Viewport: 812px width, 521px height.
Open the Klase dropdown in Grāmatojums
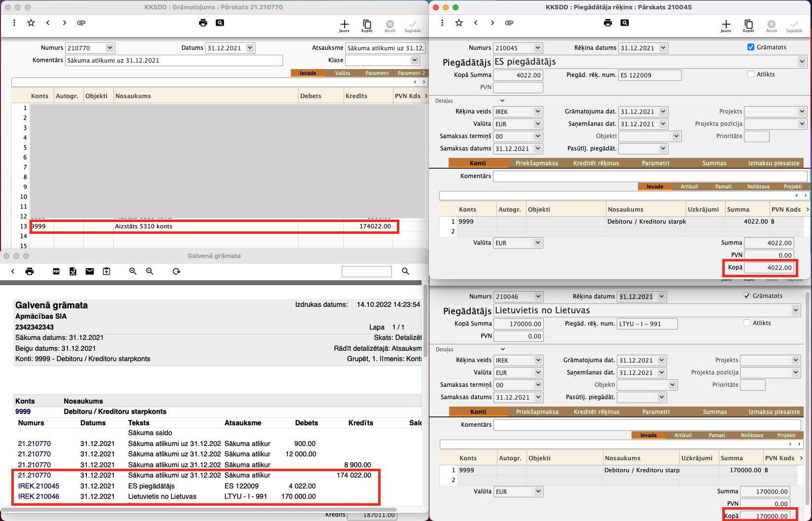click(x=415, y=60)
